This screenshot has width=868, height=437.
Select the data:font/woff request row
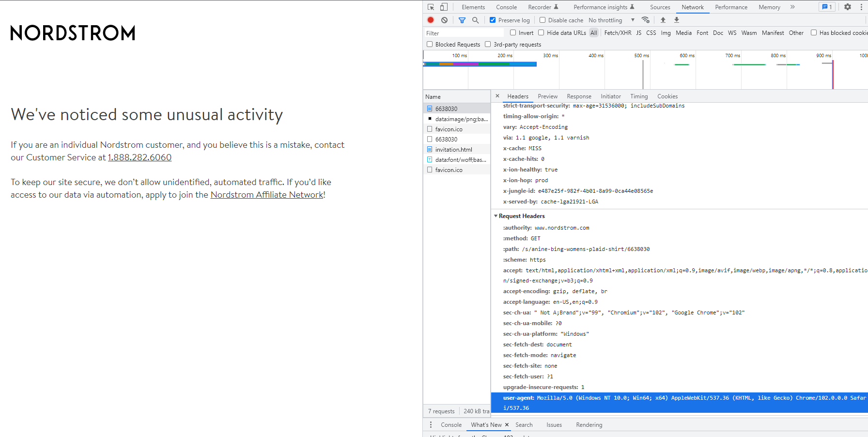tap(457, 159)
